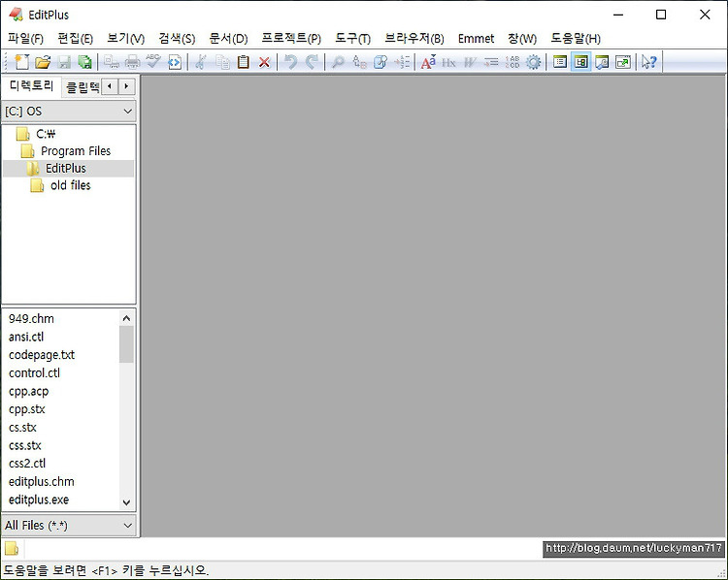Viewport: 728px width, 580px height.
Task: Open the 도구(T) menu
Action: pyautogui.click(x=353, y=39)
